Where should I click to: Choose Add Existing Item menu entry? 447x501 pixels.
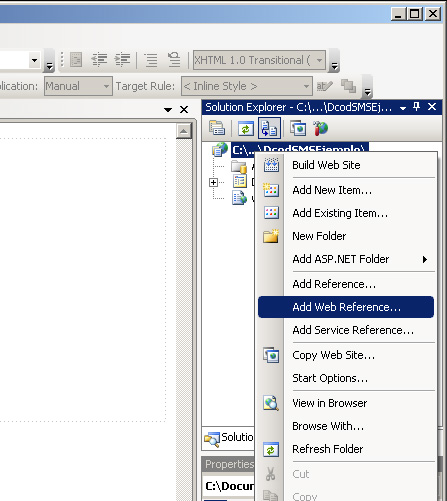click(346, 213)
